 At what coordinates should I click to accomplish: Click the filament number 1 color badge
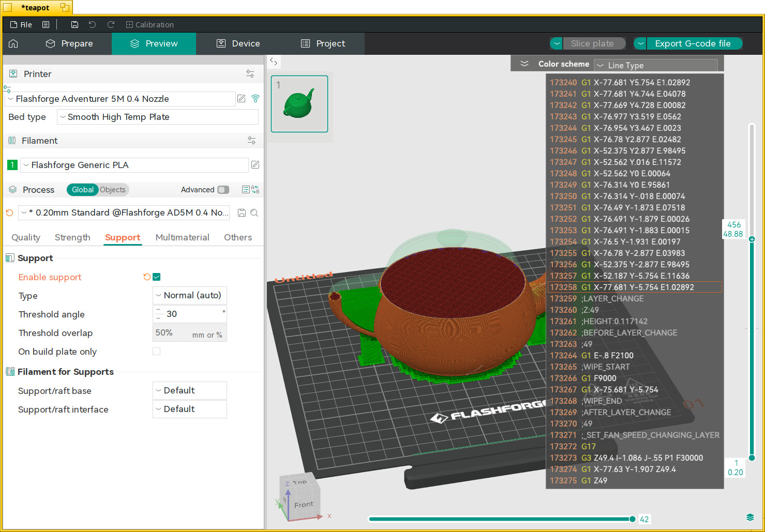click(12, 165)
